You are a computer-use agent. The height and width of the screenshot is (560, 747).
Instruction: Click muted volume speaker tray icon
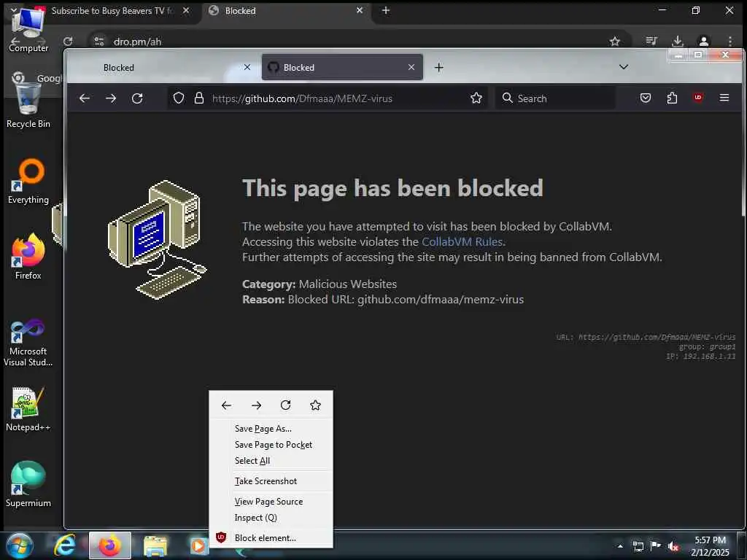click(x=673, y=546)
